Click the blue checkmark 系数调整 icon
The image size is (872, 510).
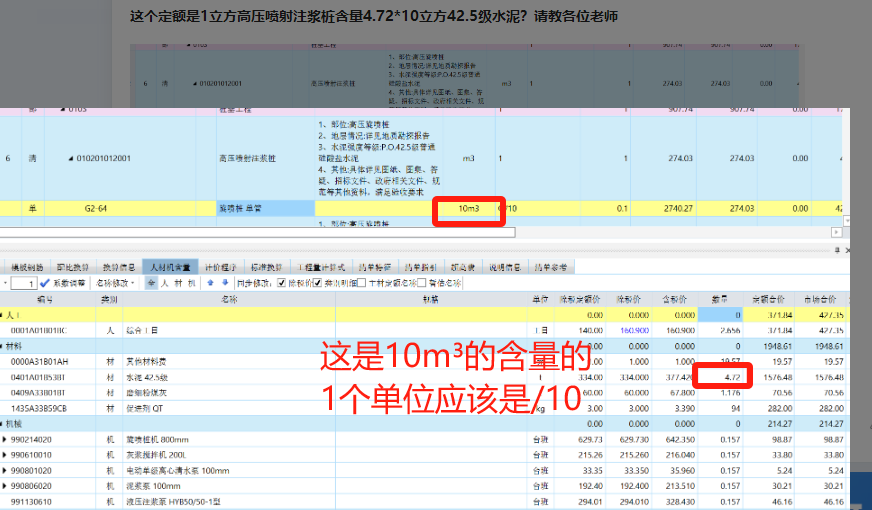click(x=45, y=283)
